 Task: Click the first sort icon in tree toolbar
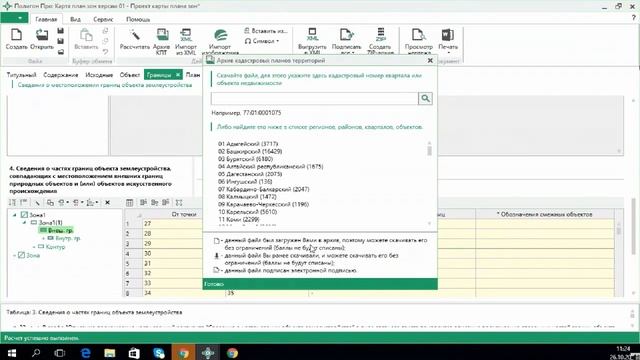click(12, 202)
